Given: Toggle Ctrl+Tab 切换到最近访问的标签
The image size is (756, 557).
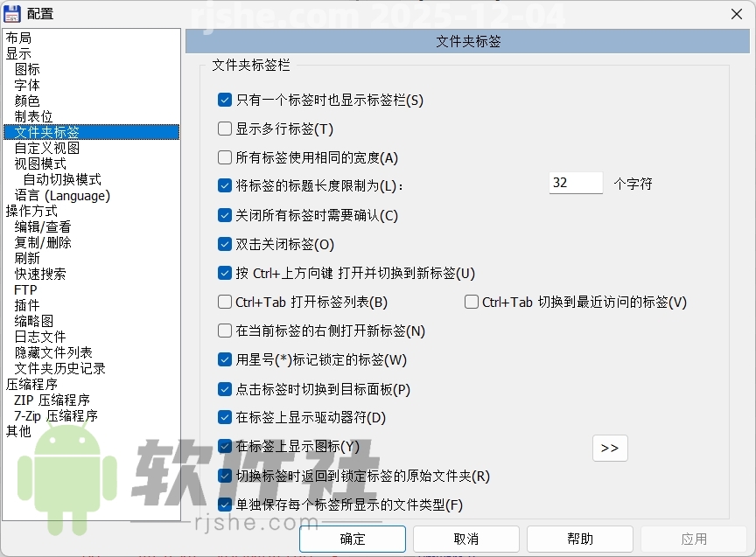Looking at the screenshot, I should tap(472, 302).
